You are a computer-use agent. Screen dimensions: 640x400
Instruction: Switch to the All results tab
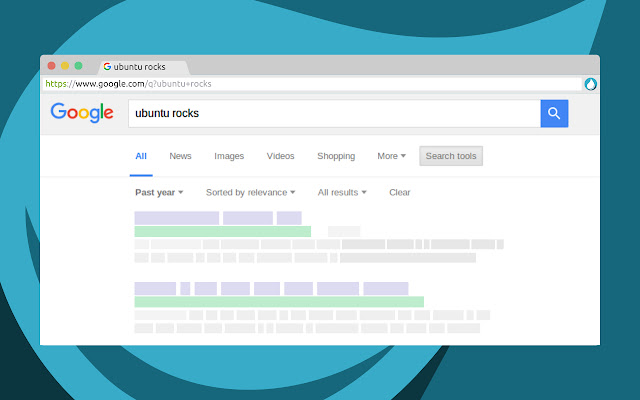(x=141, y=156)
